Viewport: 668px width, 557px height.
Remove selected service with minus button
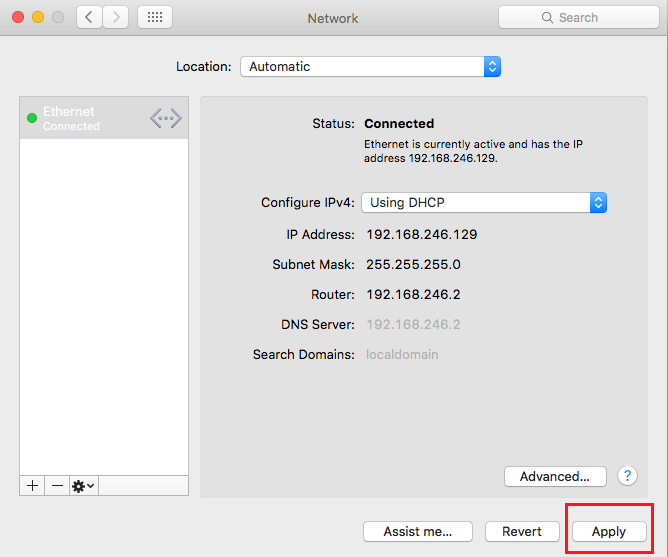[57, 485]
